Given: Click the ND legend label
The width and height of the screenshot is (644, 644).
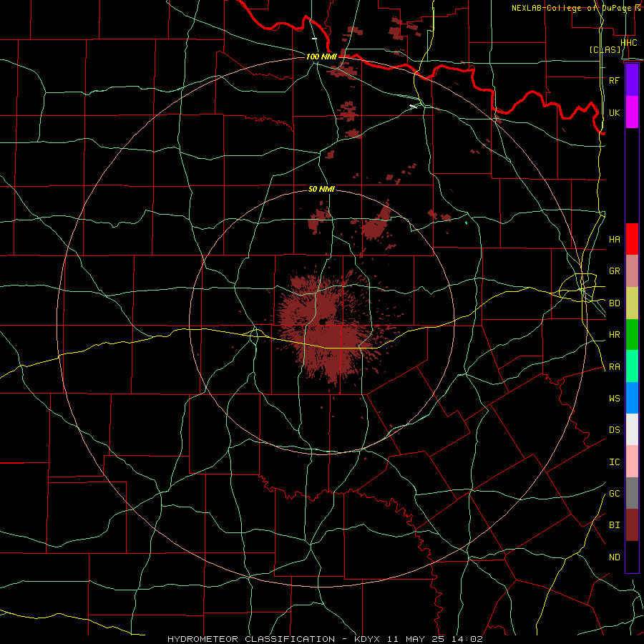Looking at the screenshot, I should (614, 557).
